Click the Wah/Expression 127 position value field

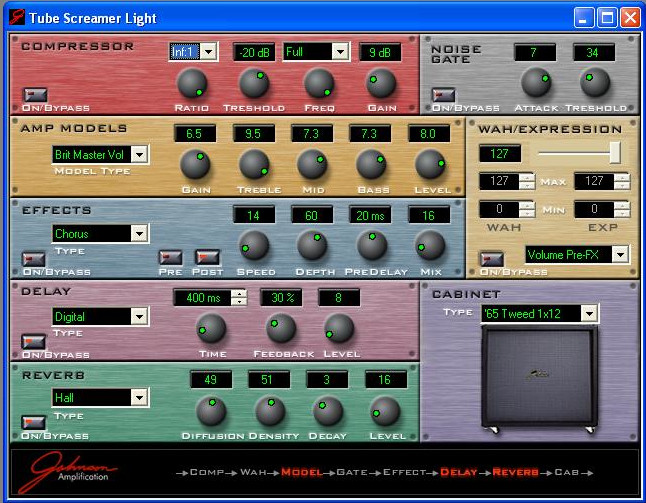pyautogui.click(x=500, y=154)
